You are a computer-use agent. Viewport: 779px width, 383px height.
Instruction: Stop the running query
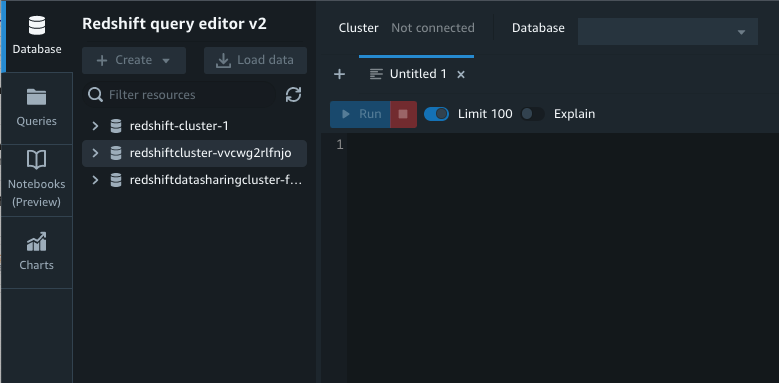(x=403, y=114)
